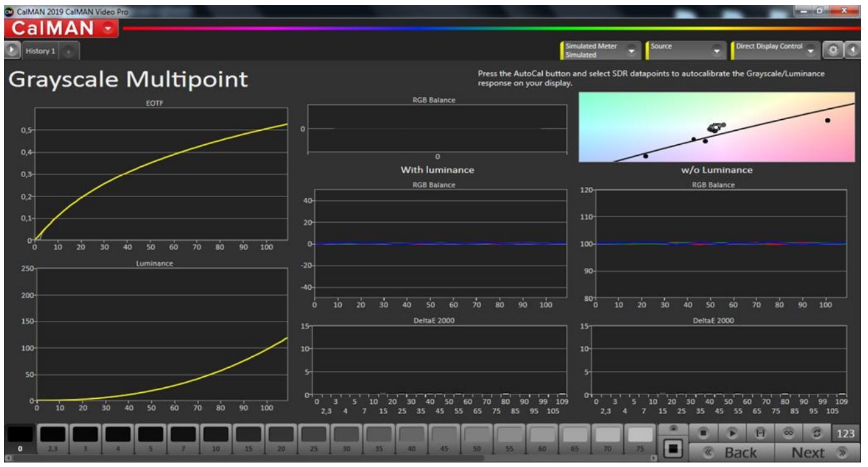Screen dimensions: 868x467
Task: Collapse the right side panel arrow
Action: tap(853, 50)
